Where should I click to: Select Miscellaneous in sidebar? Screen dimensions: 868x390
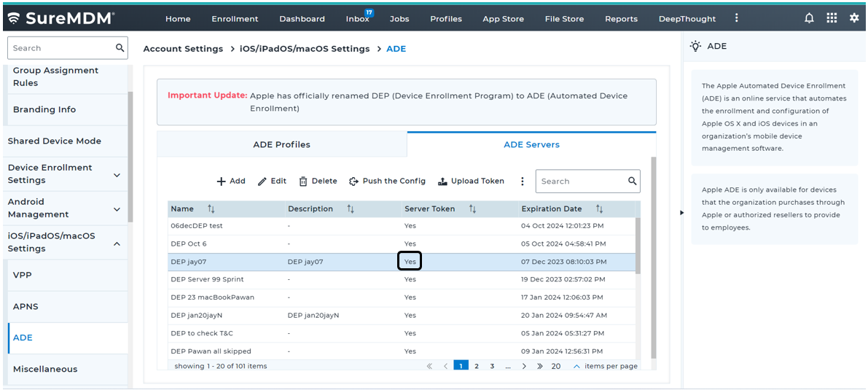[x=68, y=370]
